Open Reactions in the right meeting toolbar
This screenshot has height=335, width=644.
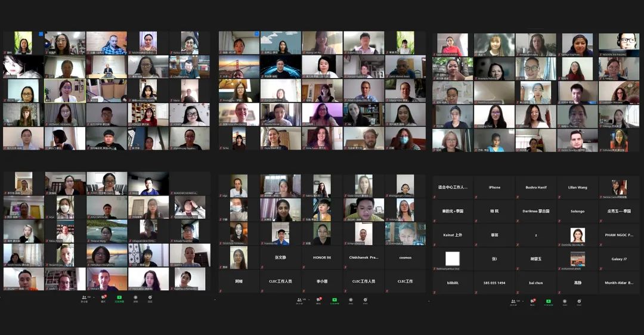(x=579, y=301)
